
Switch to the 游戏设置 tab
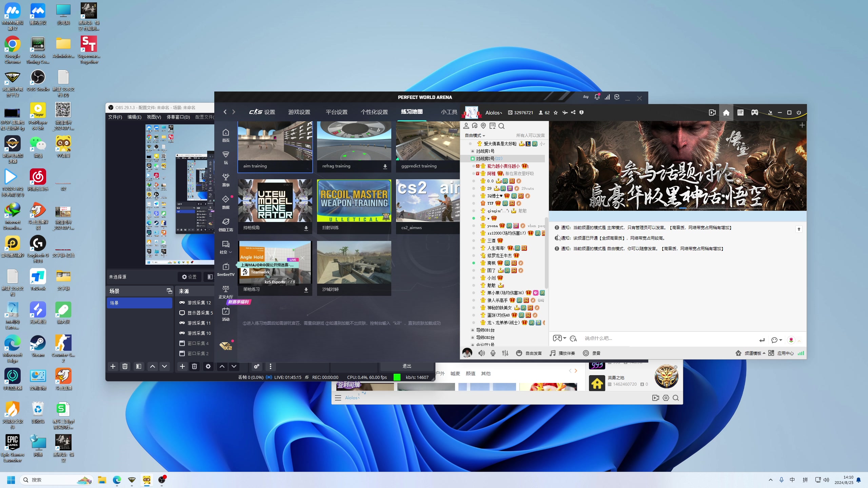[299, 112]
